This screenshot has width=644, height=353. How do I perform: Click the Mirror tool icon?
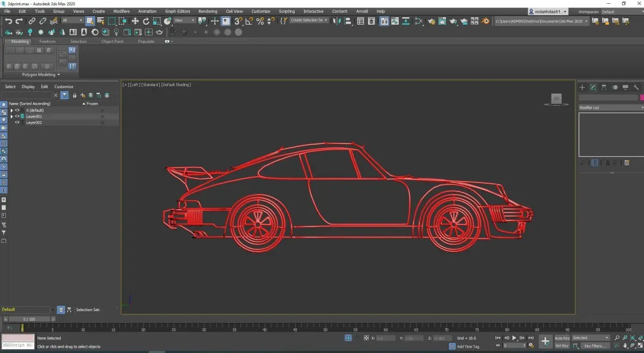click(x=336, y=21)
